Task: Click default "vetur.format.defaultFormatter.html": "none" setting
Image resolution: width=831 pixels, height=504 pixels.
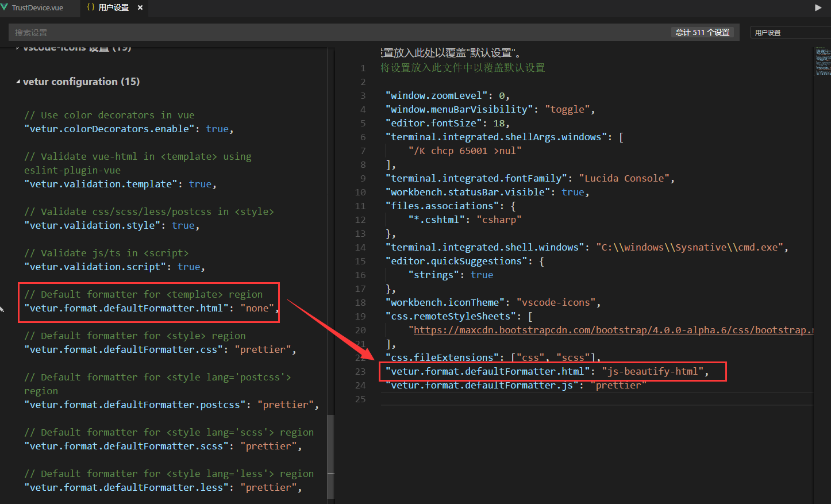Action: [x=152, y=308]
